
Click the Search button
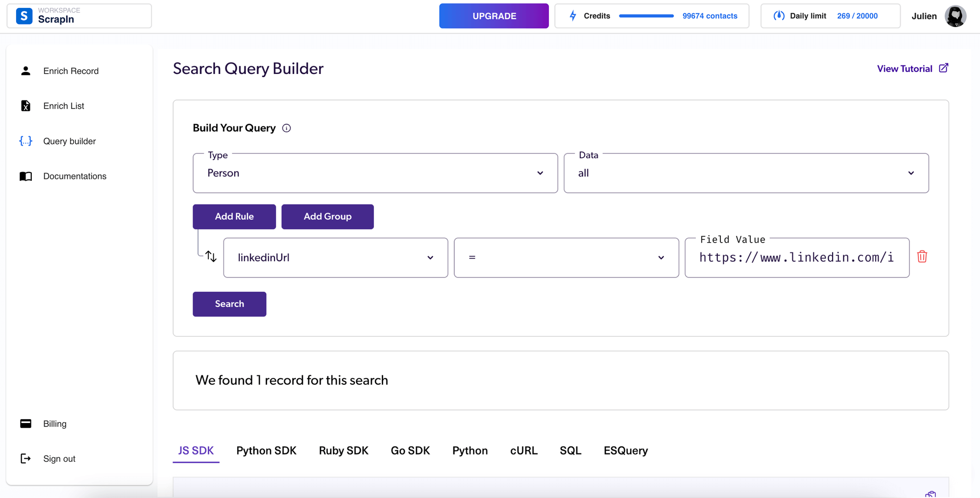[229, 304]
